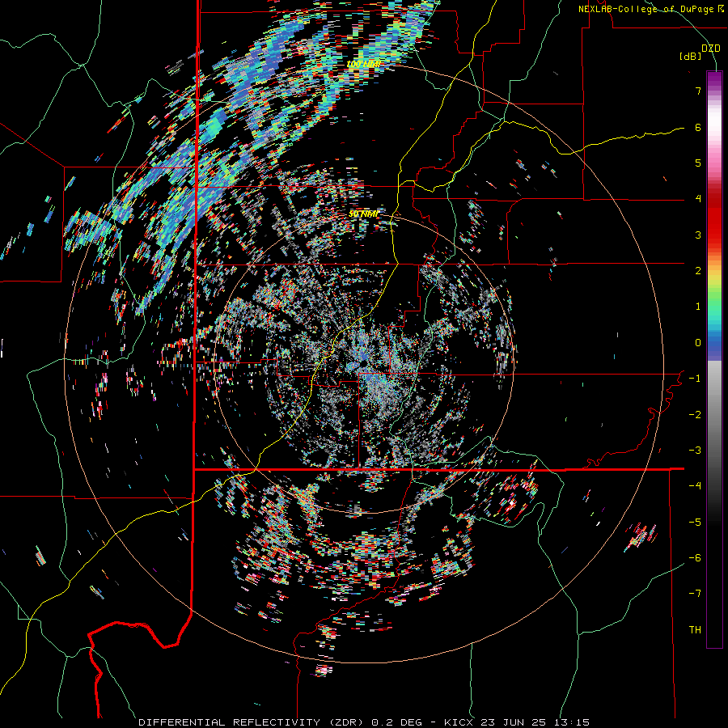Click the 50 NMI range ring label
The image size is (728, 728).
[x=363, y=214]
